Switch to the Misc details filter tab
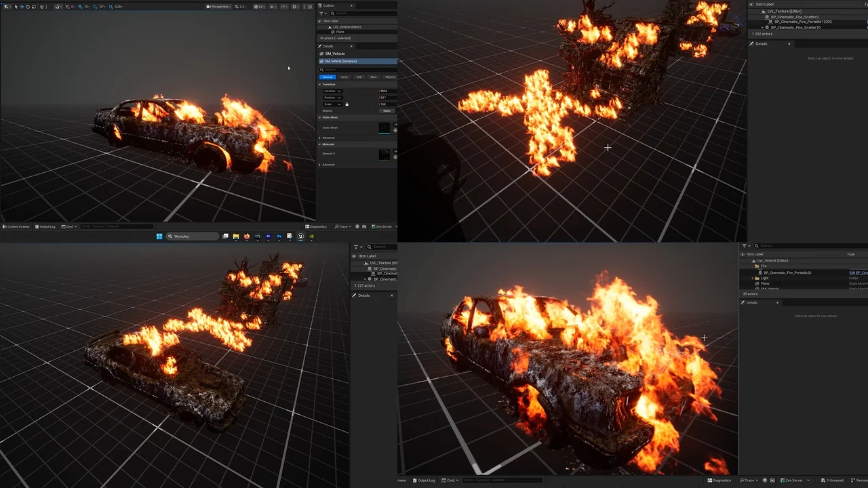Screen dimensions: 868x488 click(x=374, y=77)
